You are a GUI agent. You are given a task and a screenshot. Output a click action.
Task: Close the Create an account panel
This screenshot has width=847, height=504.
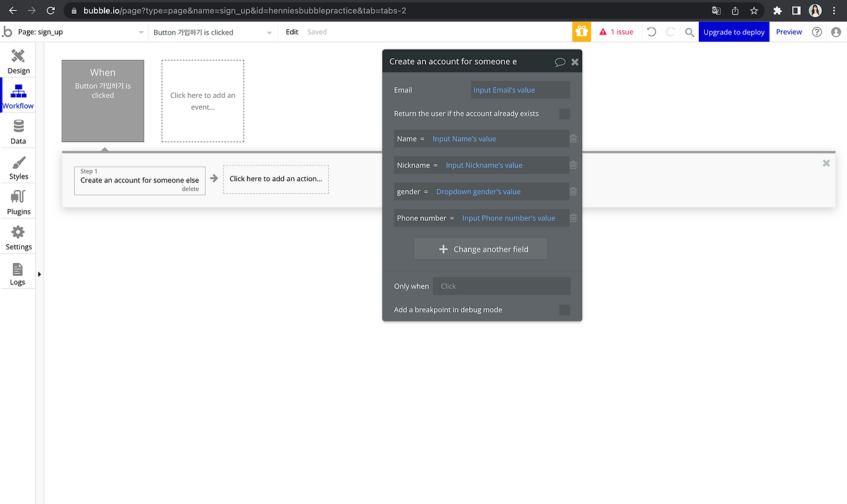click(x=575, y=62)
